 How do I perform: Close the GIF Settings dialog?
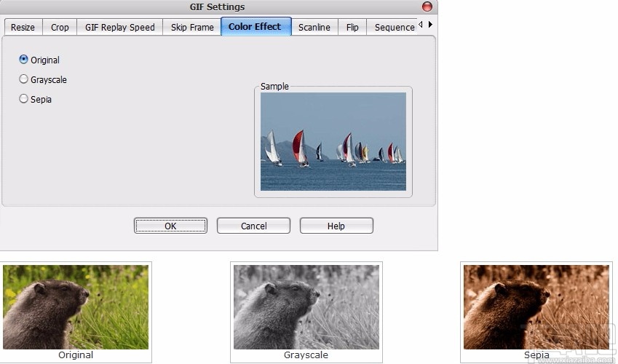427,7
